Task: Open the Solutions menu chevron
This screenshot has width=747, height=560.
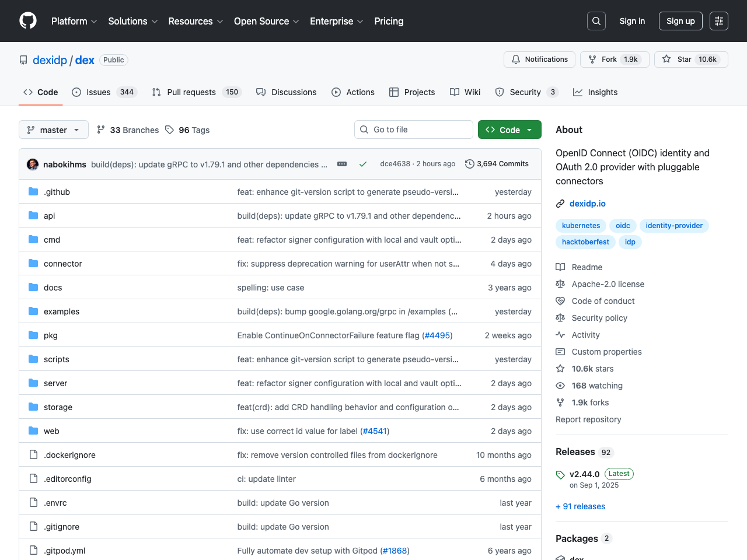Action: [155, 22]
